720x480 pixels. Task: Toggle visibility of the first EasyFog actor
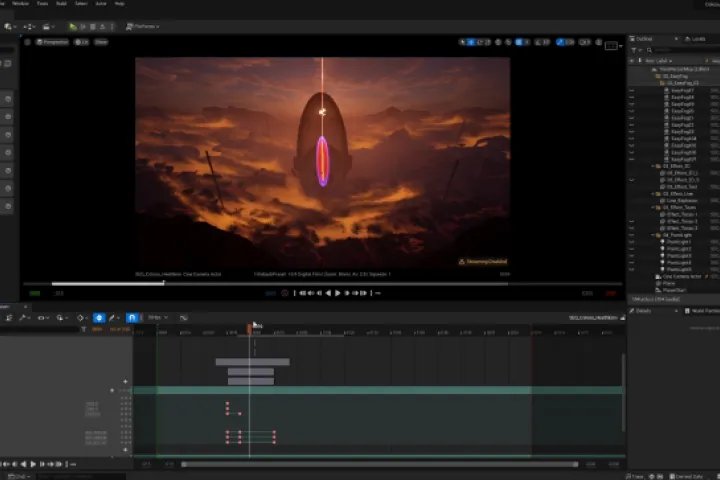[x=632, y=90]
